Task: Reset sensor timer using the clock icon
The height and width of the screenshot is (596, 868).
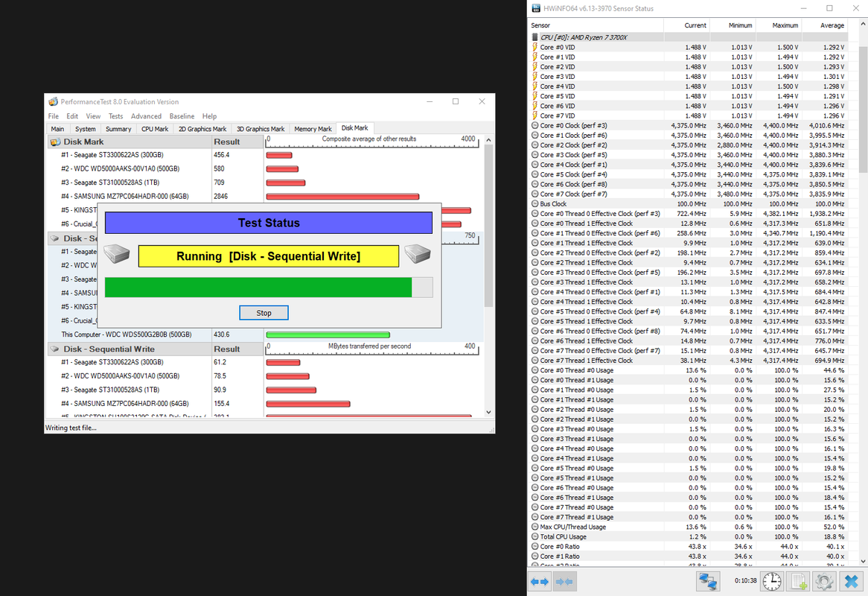Action: 772,581
